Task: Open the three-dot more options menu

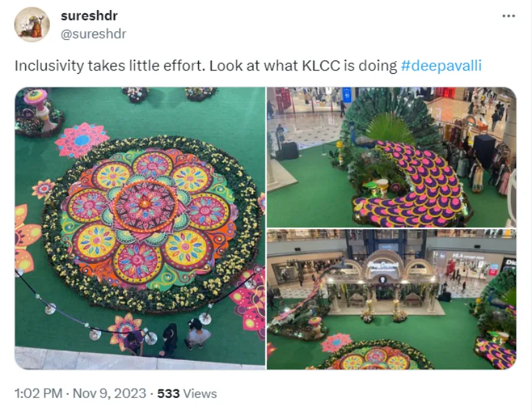Action: coord(508,16)
